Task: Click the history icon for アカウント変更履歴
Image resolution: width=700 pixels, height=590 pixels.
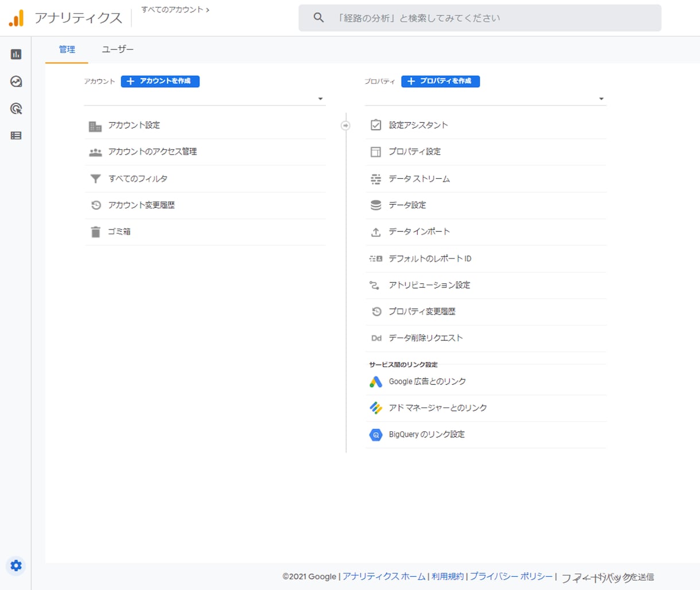Action: coord(96,205)
